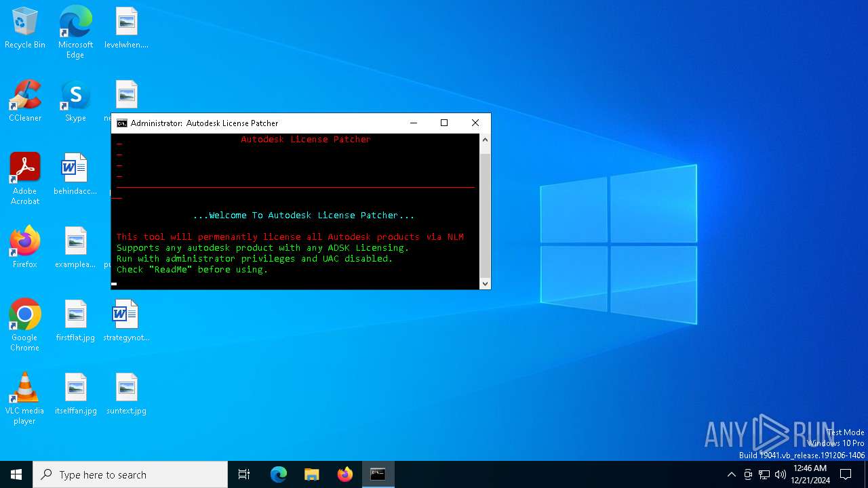The height and width of the screenshot is (488, 868).
Task: Open Firefox from the taskbar
Action: (x=345, y=474)
